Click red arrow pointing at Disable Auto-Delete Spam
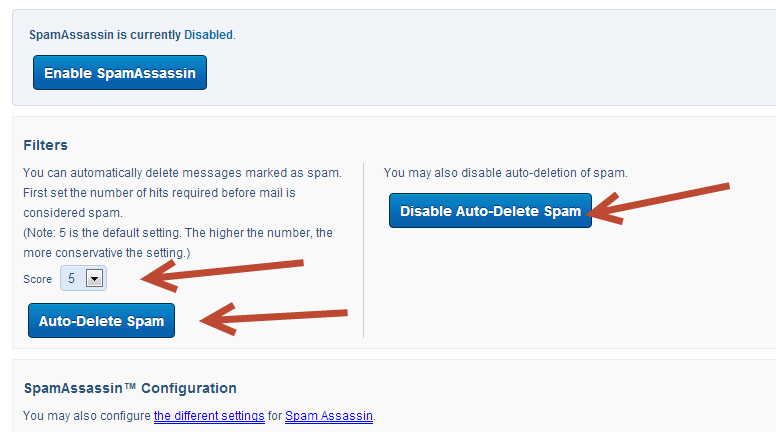776x432 pixels. [x=658, y=203]
